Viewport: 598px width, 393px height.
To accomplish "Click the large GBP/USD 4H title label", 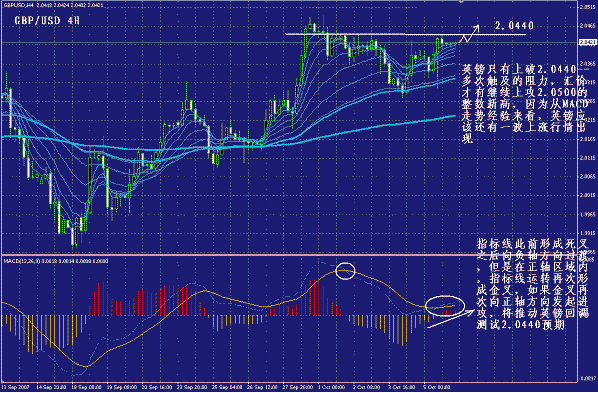I will (x=47, y=20).
